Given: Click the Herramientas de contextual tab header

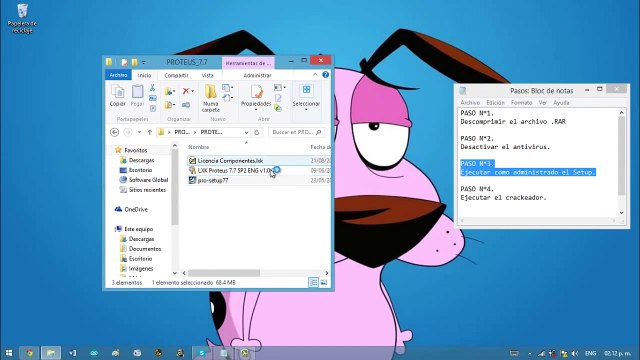Looking at the screenshot, I should click(248, 63).
